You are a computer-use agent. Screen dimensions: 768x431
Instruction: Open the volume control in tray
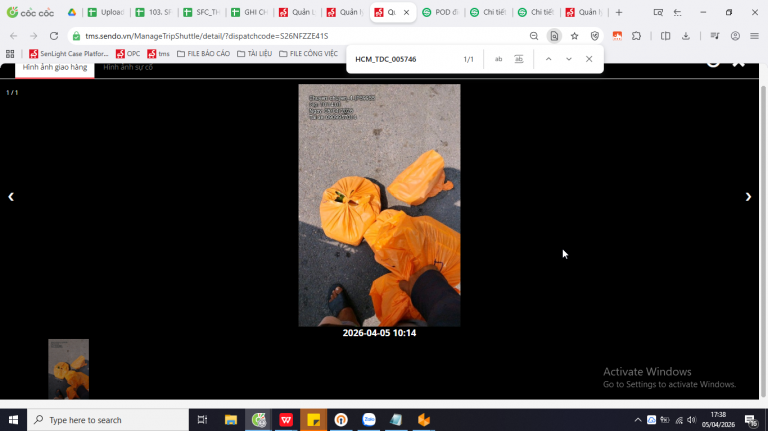692,420
